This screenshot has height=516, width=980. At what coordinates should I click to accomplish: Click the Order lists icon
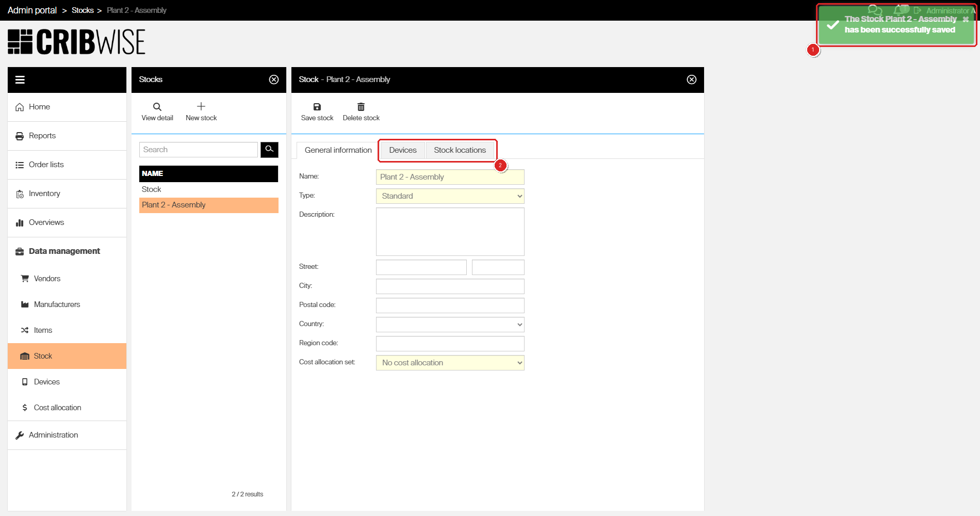[20, 165]
